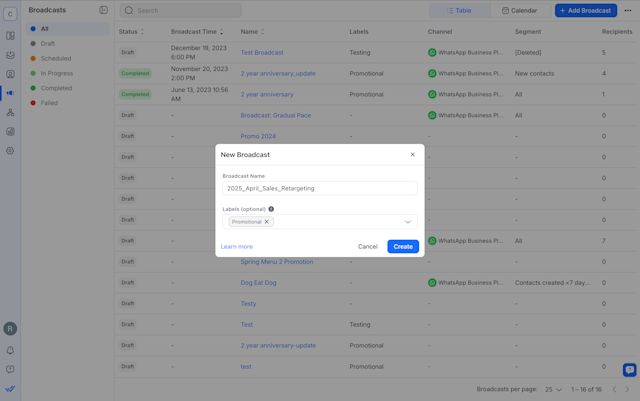Click Add Broadcast button

[586, 11]
